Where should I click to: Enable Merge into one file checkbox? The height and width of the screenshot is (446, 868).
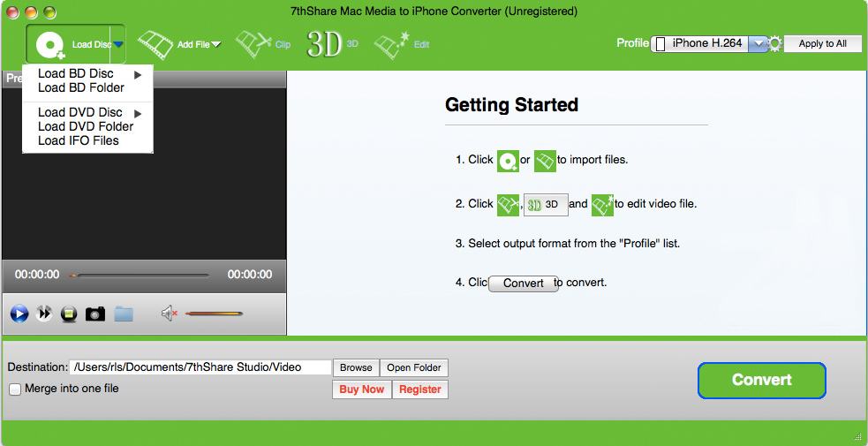16,389
